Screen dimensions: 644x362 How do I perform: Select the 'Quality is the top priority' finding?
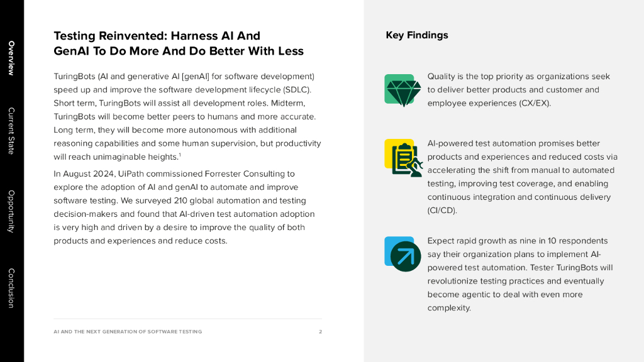(518, 90)
